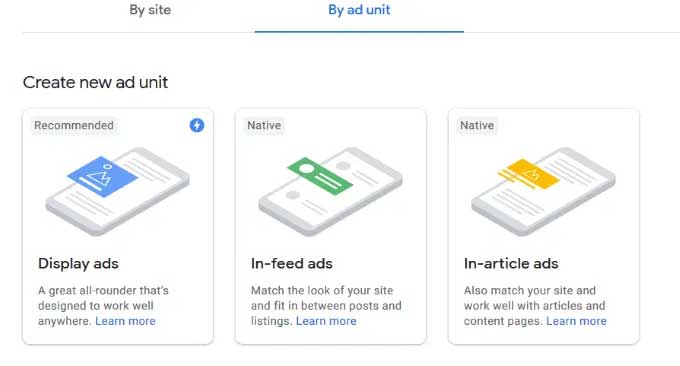This screenshot has width=680, height=366.
Task: Open Learn more link under Display ads
Action: coord(125,321)
